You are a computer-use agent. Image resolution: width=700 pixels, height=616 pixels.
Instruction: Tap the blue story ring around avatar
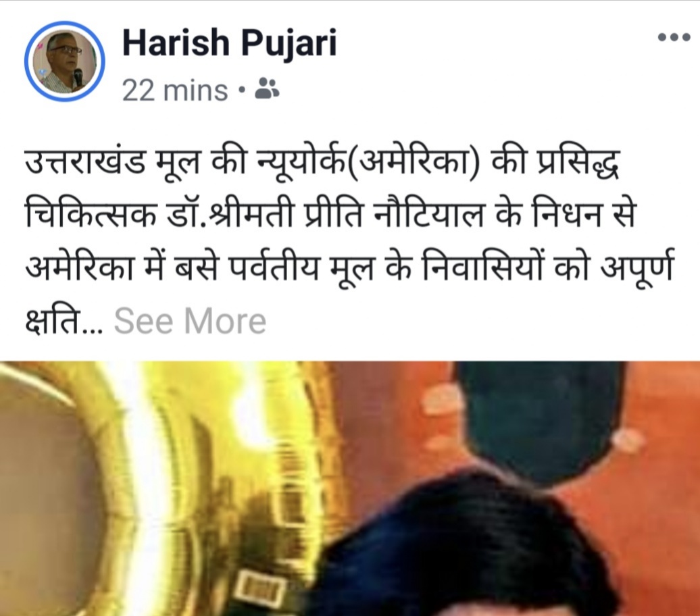click(x=65, y=61)
